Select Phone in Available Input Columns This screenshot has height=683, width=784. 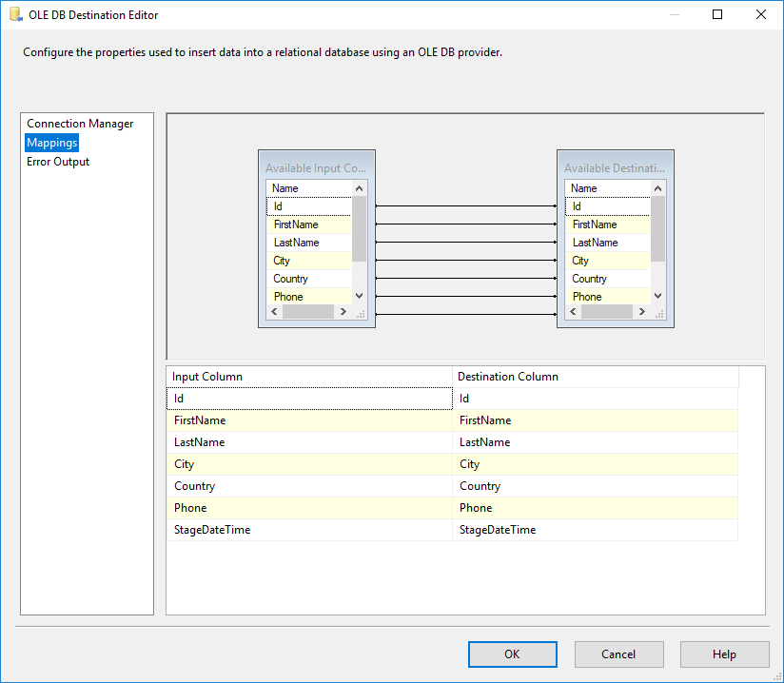[309, 297]
